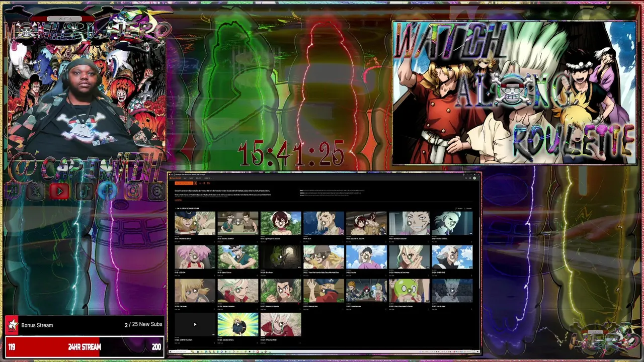
Task: Select Popular in Crunchyroll navigation
Action: point(190,178)
